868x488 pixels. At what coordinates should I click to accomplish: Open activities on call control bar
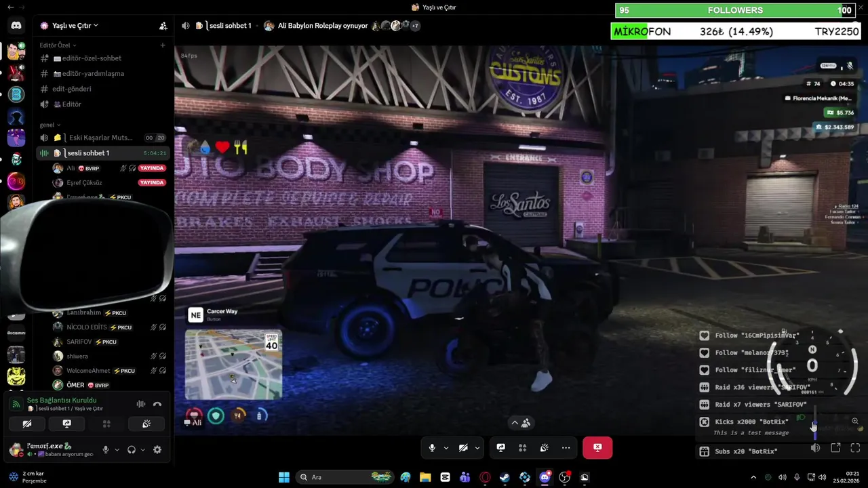point(522,447)
